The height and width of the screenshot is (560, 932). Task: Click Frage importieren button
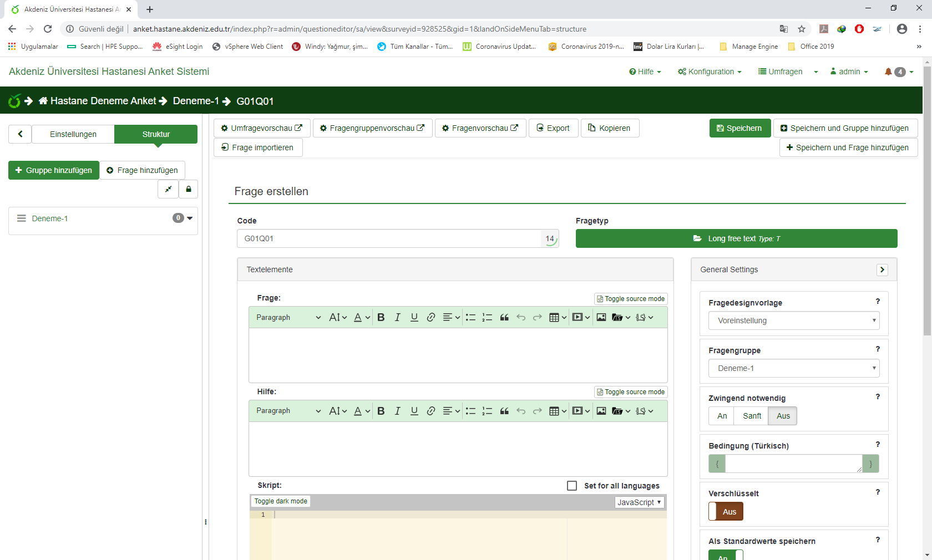click(258, 147)
